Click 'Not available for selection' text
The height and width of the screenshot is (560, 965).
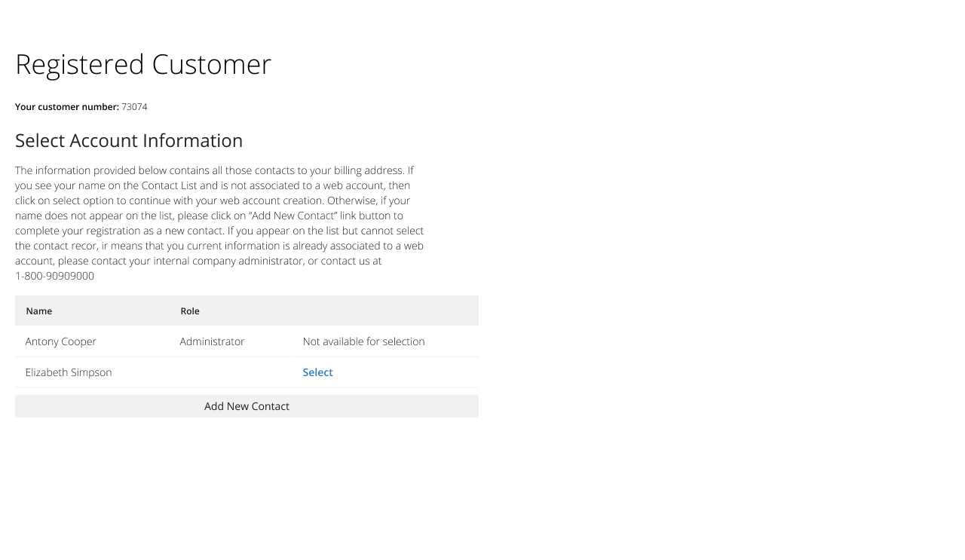click(363, 341)
